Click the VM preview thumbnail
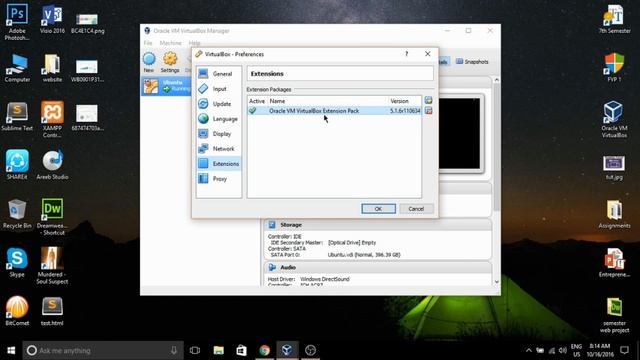 point(460,134)
